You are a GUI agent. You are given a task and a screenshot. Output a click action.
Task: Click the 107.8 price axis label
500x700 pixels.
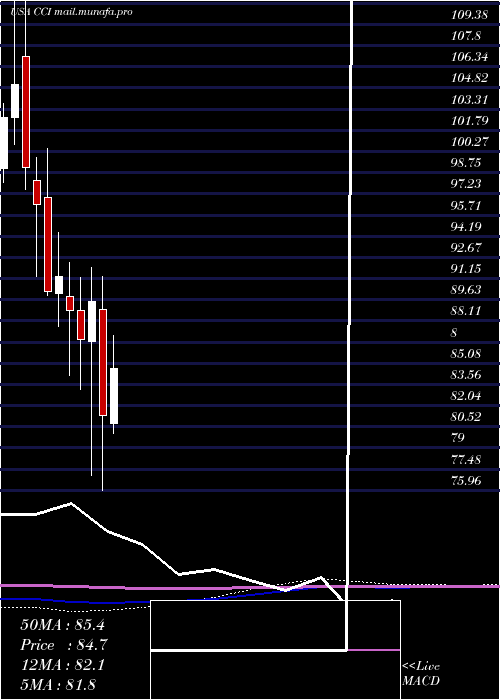pos(466,36)
